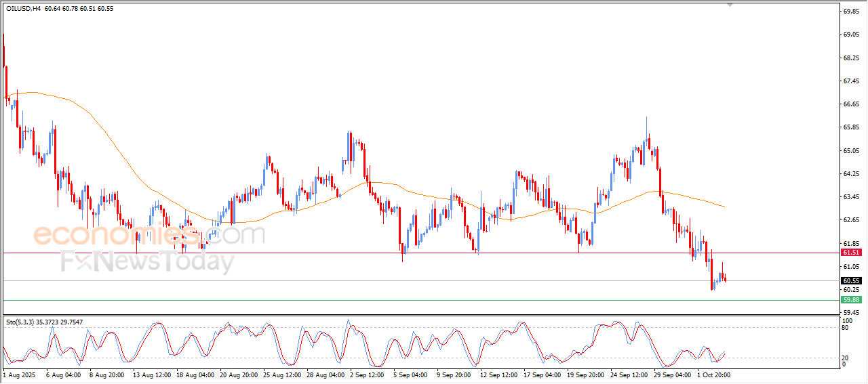The width and height of the screenshot is (868, 384).
Task: Click the red 61.51 price tag
Action: click(x=850, y=252)
